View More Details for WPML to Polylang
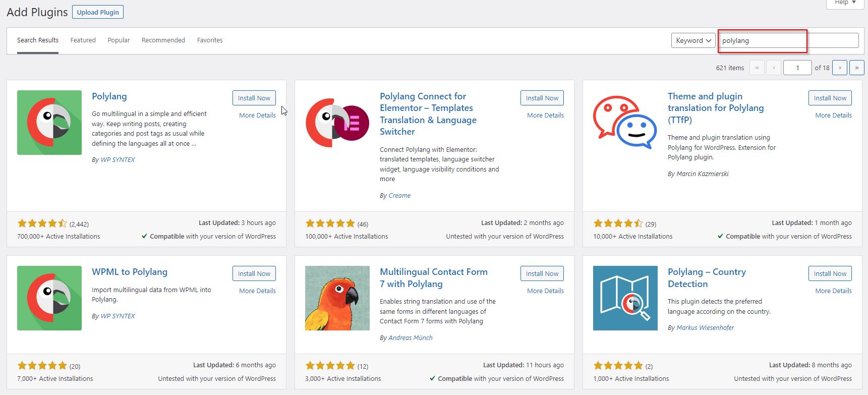This screenshot has height=395, width=868. pyautogui.click(x=257, y=291)
